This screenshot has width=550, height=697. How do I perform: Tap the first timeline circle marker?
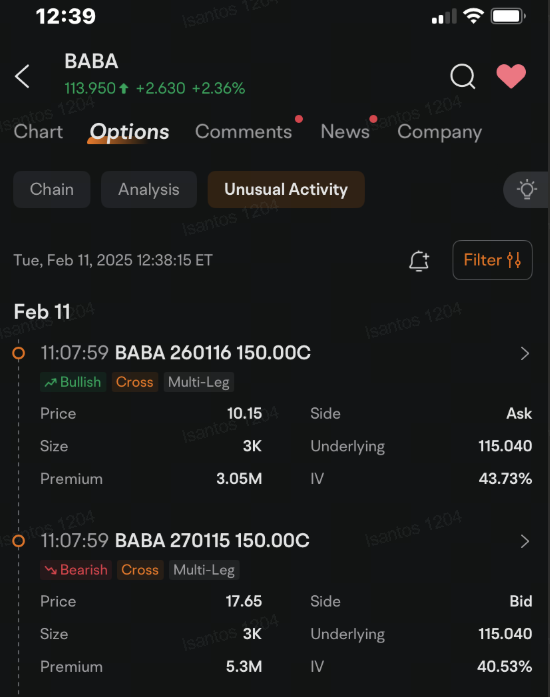click(18, 353)
